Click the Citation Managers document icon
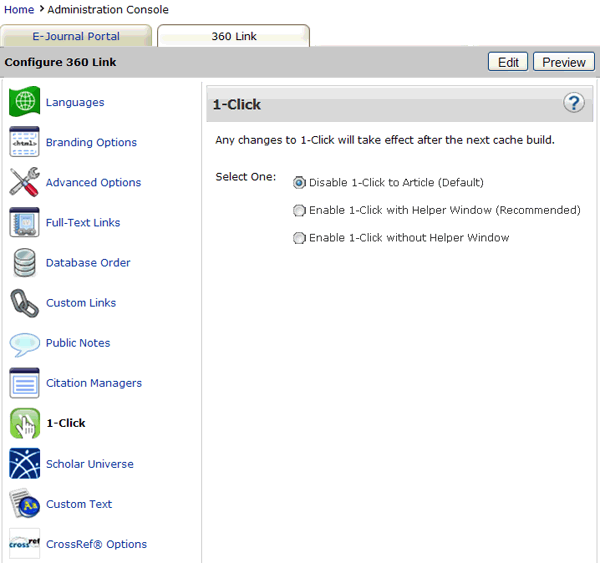Screen dimensions: 600x563 (24, 383)
